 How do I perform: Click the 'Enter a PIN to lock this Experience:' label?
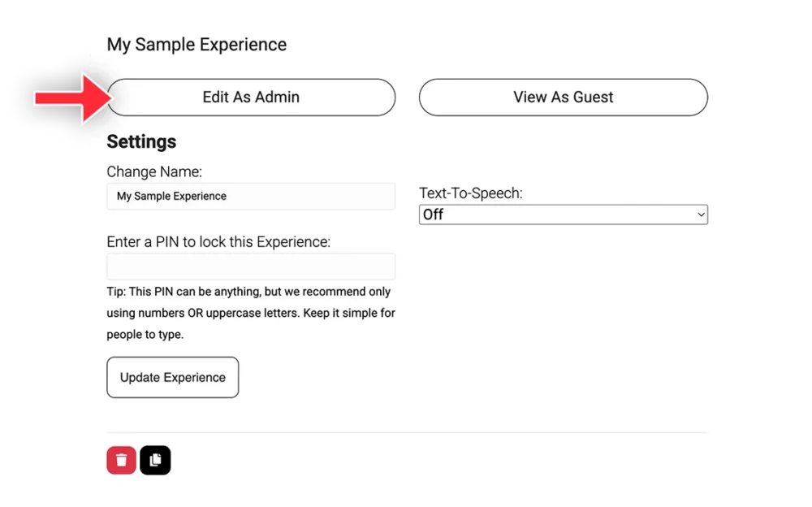point(218,242)
